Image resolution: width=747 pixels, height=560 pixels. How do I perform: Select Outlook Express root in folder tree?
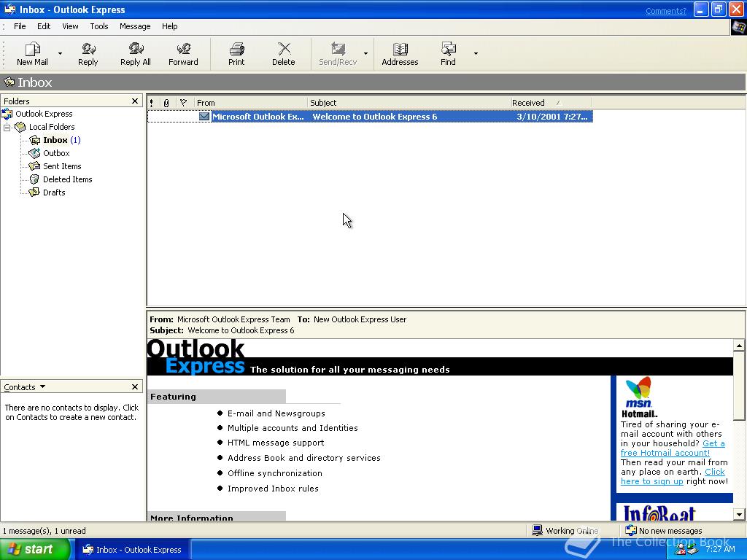44,114
